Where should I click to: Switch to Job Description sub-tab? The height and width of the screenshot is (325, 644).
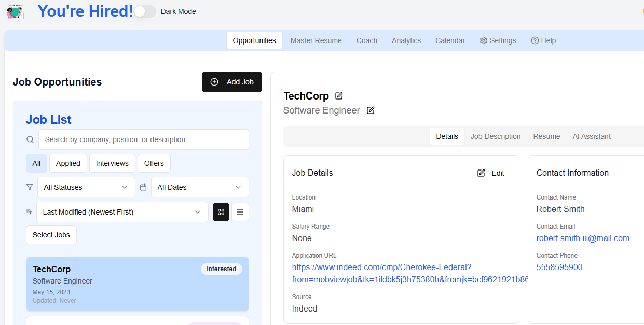coord(496,136)
